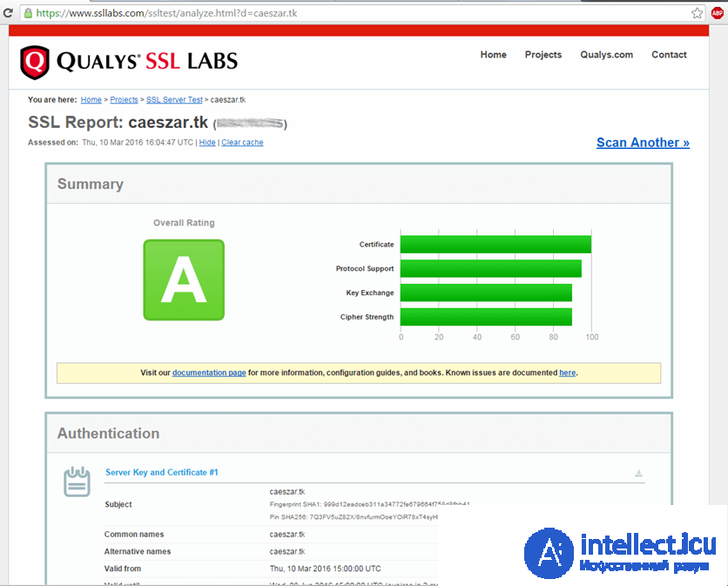Image resolution: width=728 pixels, height=586 pixels.
Task: Download certificate with the download icon
Action: (639, 473)
